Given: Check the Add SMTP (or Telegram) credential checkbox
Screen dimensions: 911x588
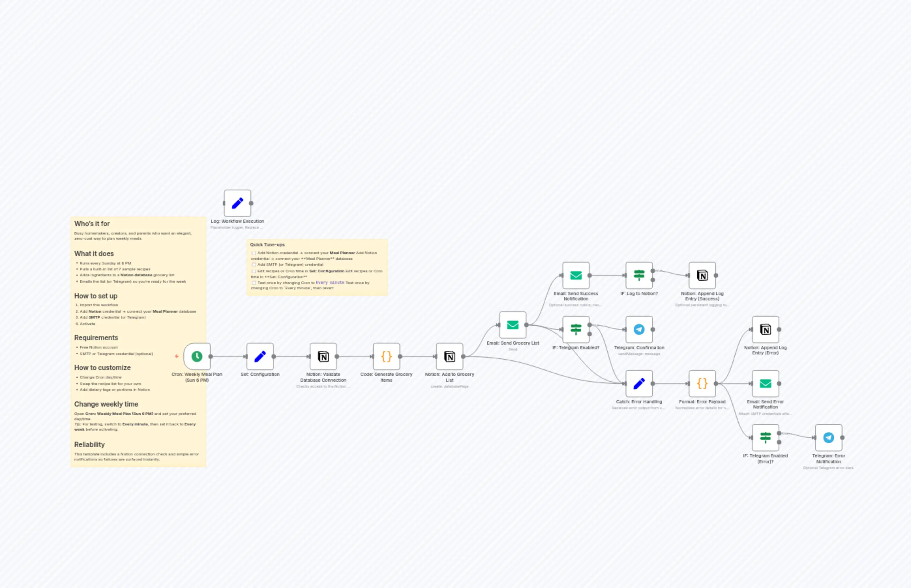Looking at the screenshot, I should pyautogui.click(x=254, y=264).
